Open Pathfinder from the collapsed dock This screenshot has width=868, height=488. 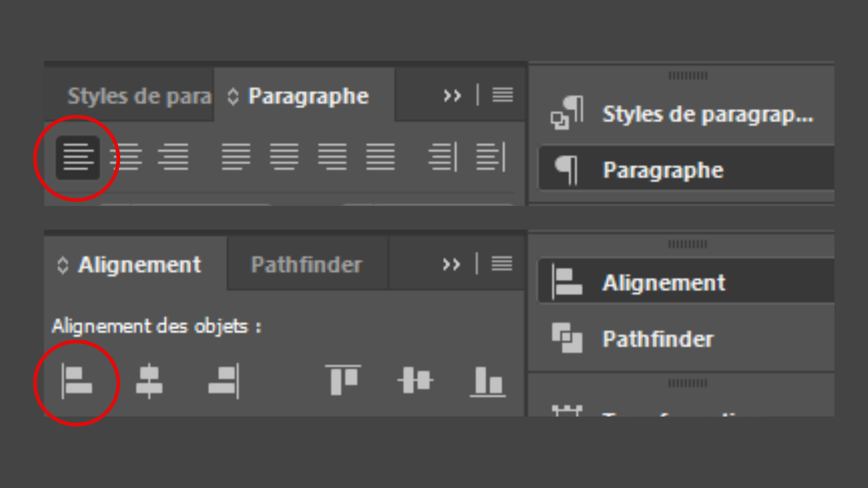[x=657, y=339]
